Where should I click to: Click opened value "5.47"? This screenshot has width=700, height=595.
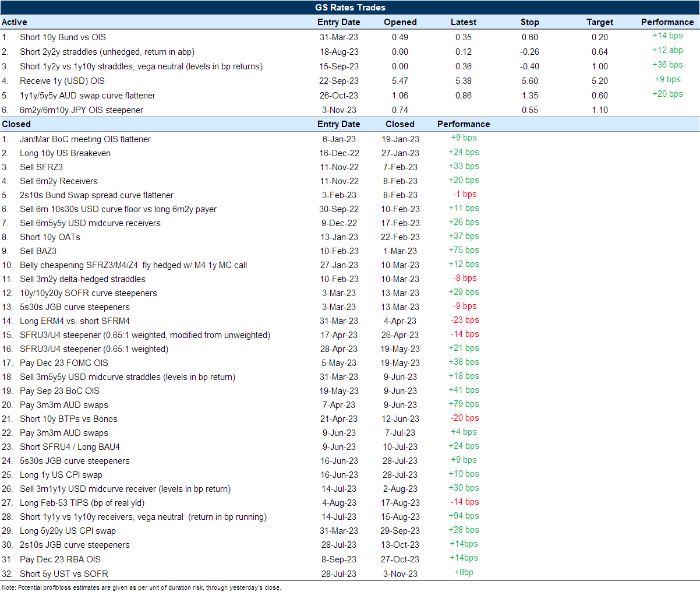(x=400, y=81)
